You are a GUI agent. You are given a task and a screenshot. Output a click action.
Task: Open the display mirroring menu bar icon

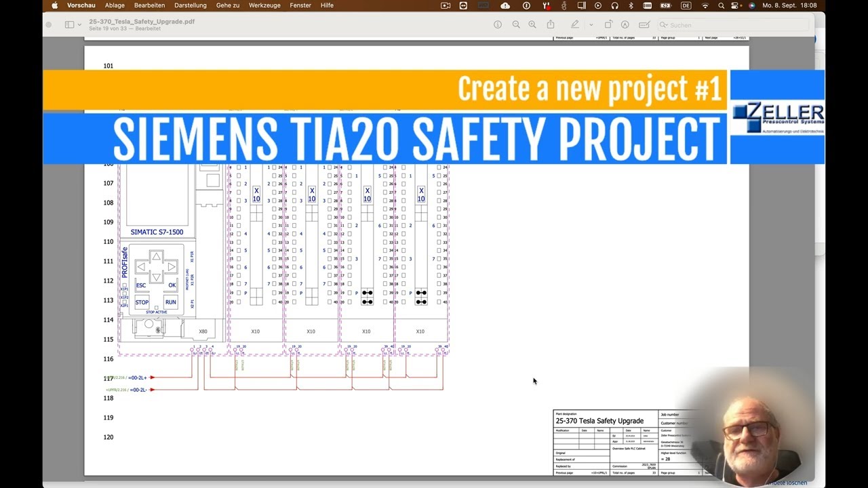tap(580, 5)
